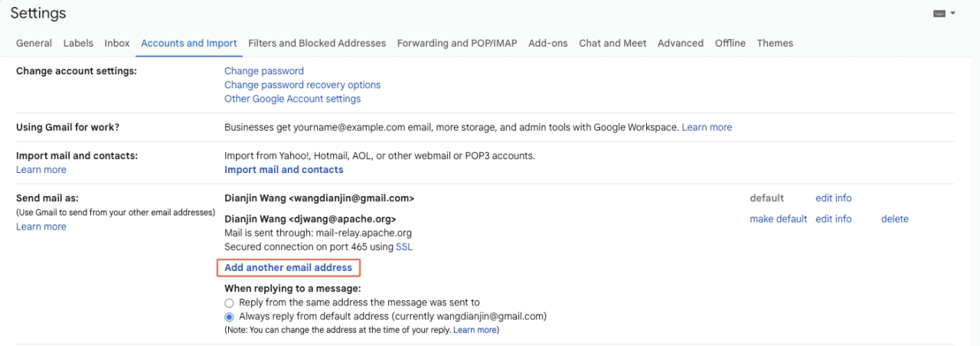Select 'Always reply from default address' option
The height and width of the screenshot is (346, 980).
tap(229, 316)
